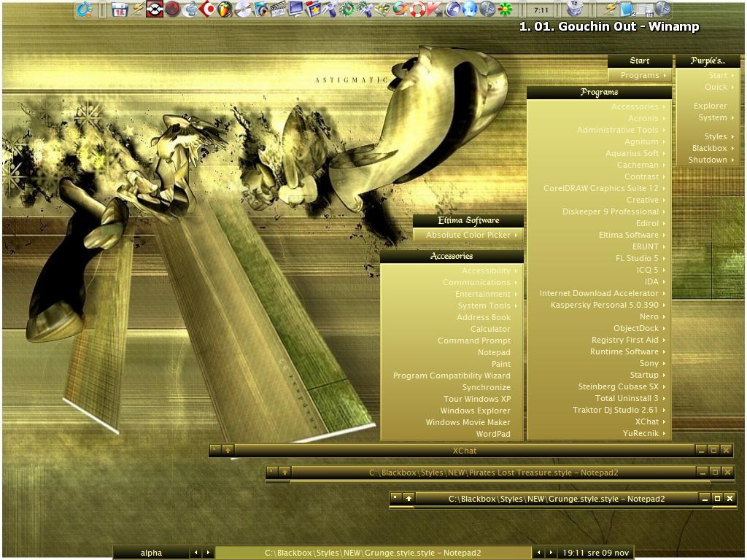This screenshot has width=747, height=560.
Task: Select Grunge.style.style task in bottom toolbar
Action: (373, 553)
